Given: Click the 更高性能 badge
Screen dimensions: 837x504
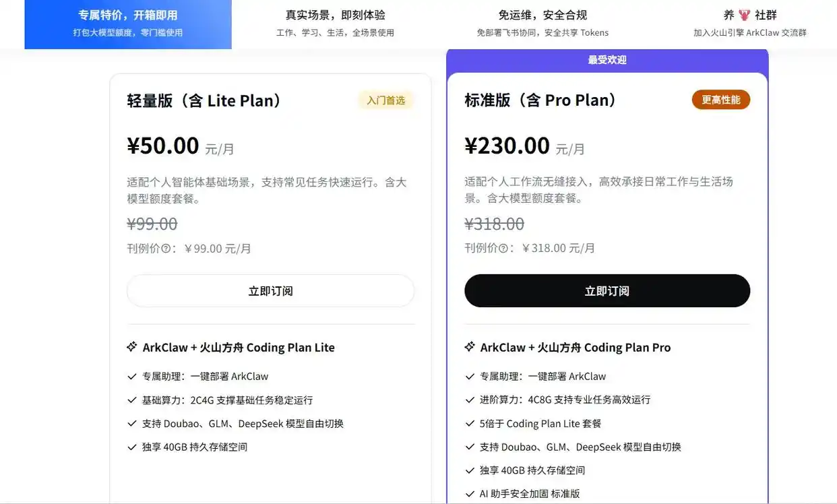Looking at the screenshot, I should coord(720,100).
